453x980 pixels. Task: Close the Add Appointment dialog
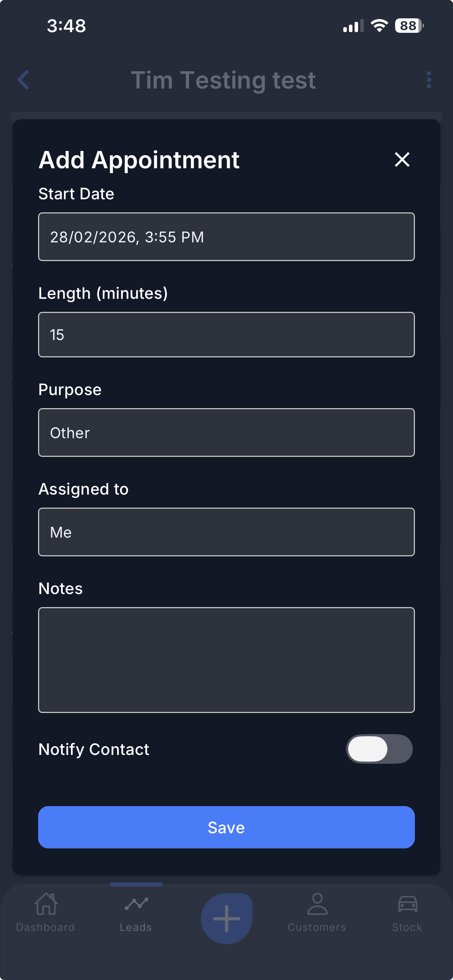(401, 159)
